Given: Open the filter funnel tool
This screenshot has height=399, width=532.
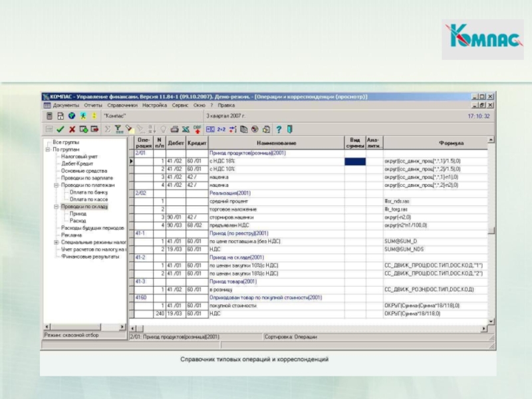Looking at the screenshot, I should [x=118, y=129].
